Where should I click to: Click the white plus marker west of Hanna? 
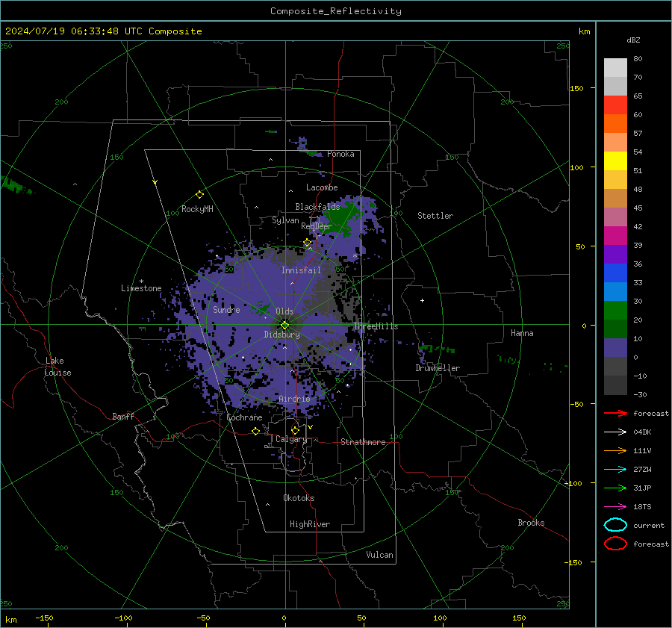[422, 300]
